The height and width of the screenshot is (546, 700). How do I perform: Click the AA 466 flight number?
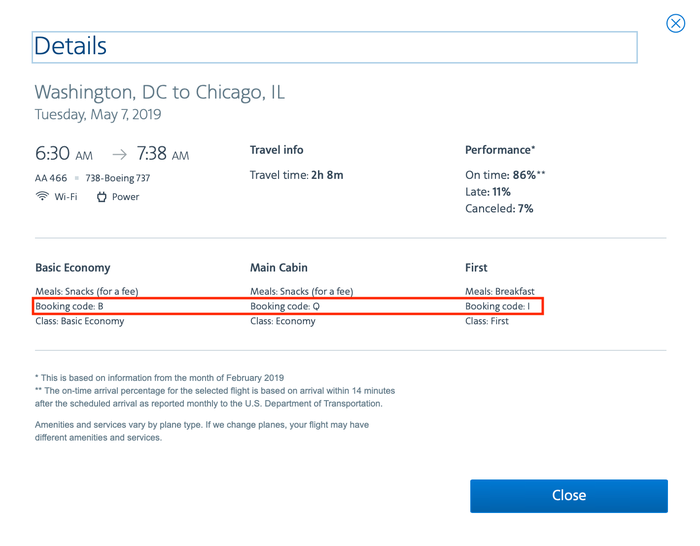tap(51, 178)
